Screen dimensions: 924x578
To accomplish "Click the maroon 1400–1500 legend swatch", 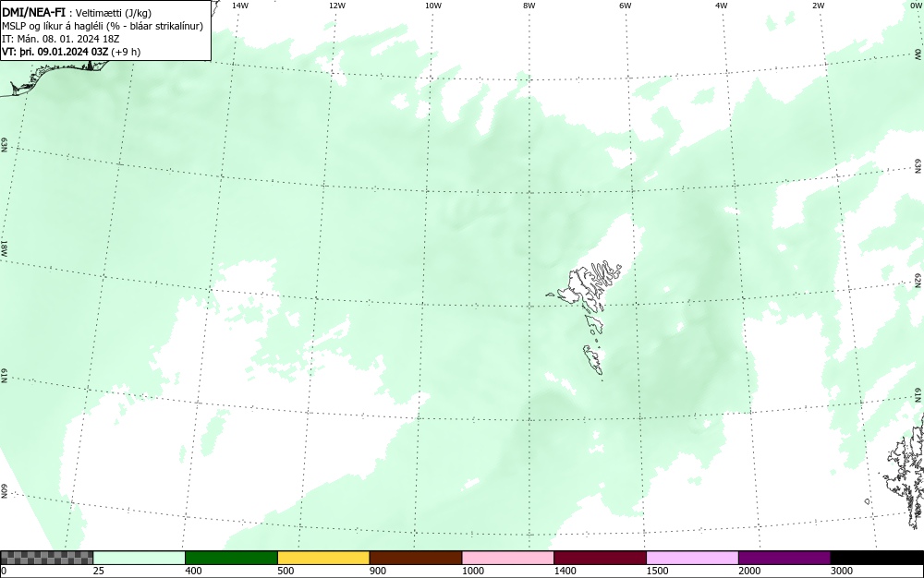I will (600, 558).
